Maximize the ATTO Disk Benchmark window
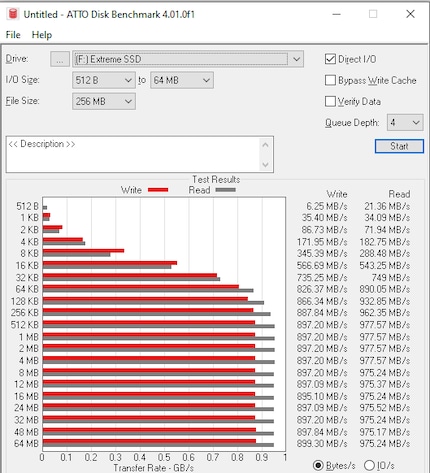 (x=373, y=14)
